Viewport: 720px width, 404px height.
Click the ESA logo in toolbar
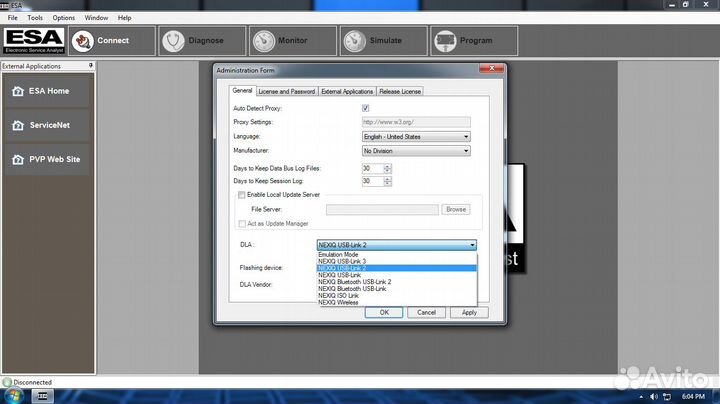tap(34, 41)
